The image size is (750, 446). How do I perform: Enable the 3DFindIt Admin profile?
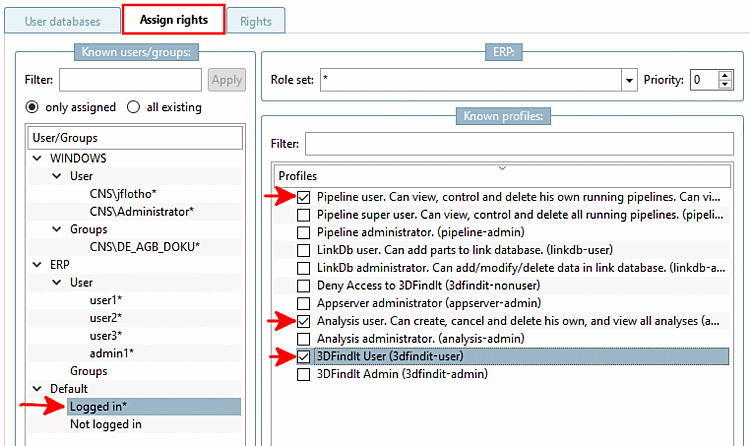(x=304, y=374)
